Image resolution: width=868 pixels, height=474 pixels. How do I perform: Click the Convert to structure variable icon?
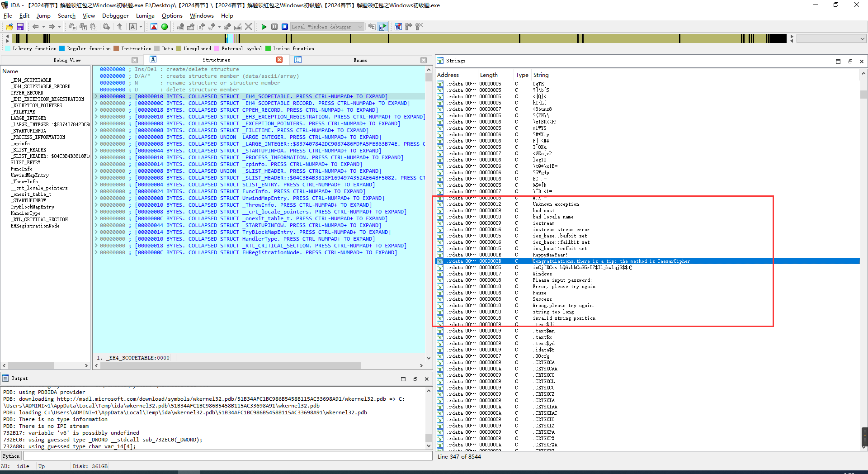212,27
